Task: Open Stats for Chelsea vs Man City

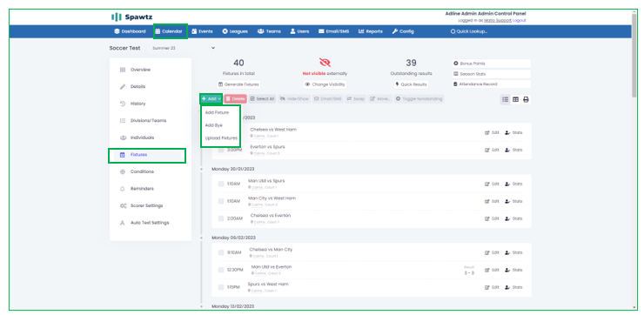Action: 513,252
